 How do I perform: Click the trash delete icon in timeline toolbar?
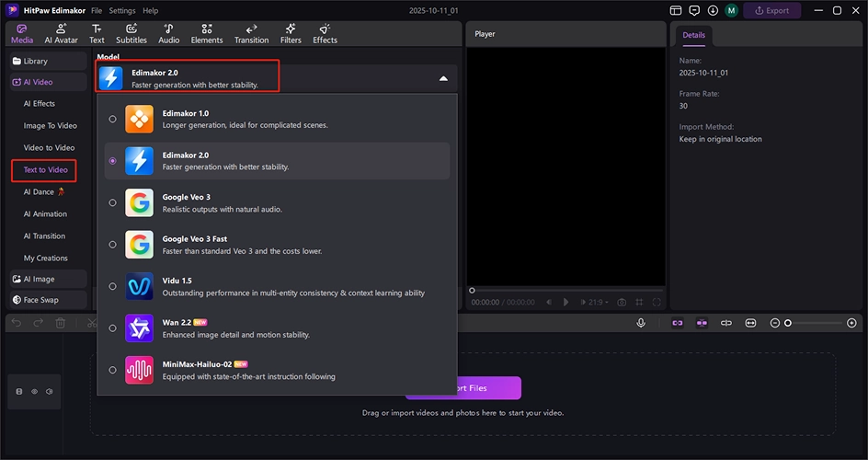(x=61, y=323)
